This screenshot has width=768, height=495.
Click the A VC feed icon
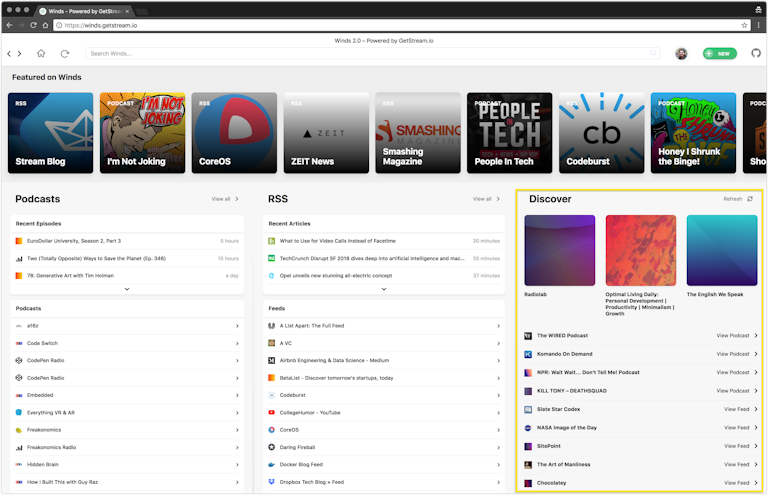coord(271,343)
